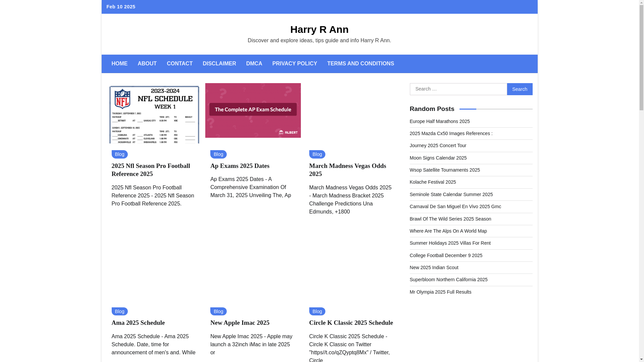Open Superbloom Northern California 2025 link

tap(448, 280)
